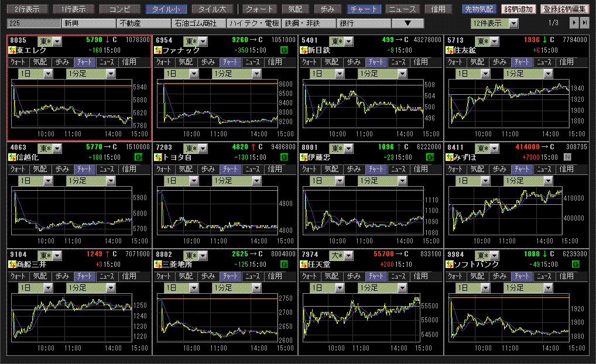Click the orange swap icon beside ソフトバンク
Image resolution: width=596 pixels, height=364 pixels.
[450, 265]
